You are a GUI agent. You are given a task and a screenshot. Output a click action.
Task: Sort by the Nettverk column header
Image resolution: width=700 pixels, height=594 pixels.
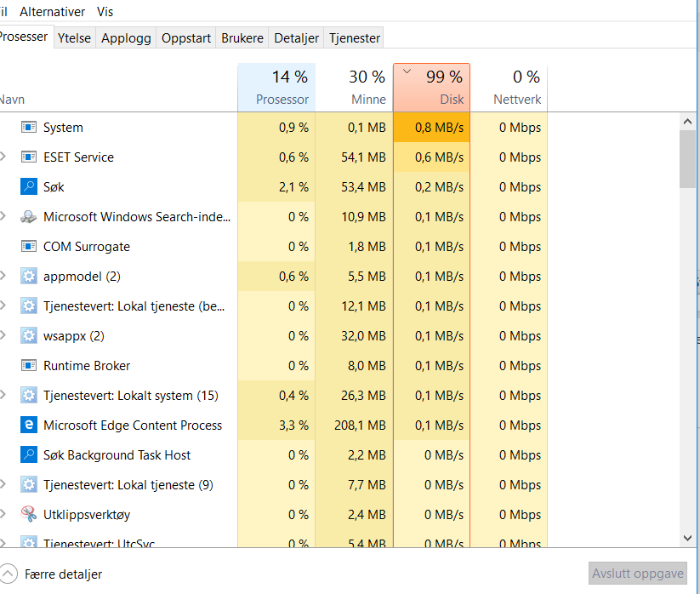pos(509,88)
